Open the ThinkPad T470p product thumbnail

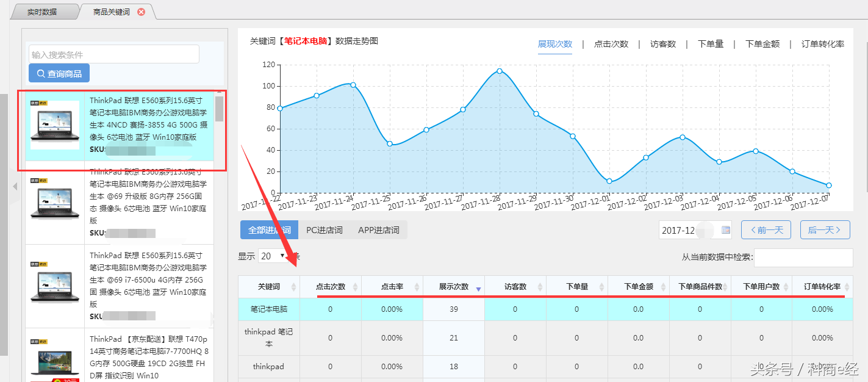pos(55,360)
